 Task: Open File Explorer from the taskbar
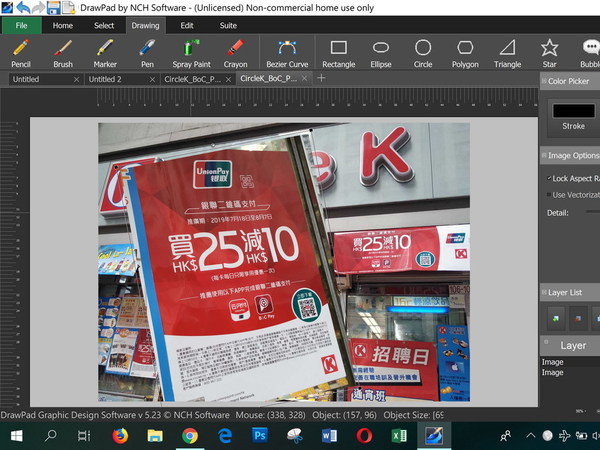coord(155,436)
